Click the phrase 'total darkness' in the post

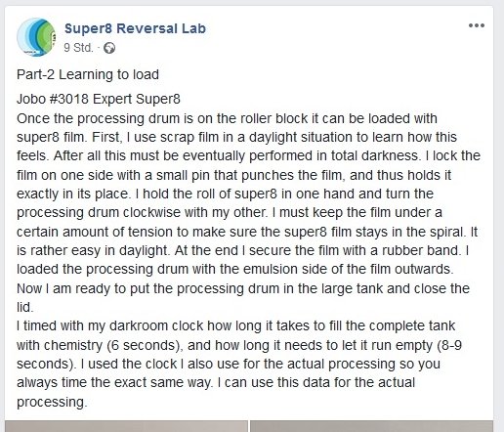(x=374, y=155)
